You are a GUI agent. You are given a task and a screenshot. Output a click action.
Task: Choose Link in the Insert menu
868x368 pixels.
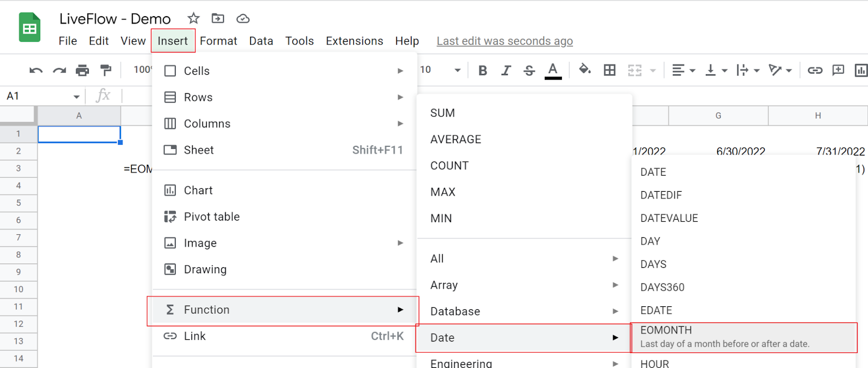284,336
